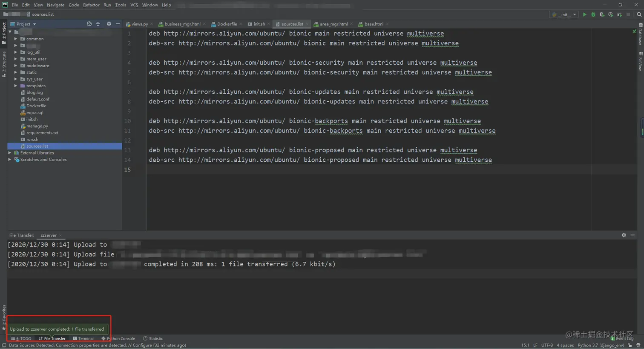
Task: Change UTF-8 file encoding in status bar
Action: [547, 345]
